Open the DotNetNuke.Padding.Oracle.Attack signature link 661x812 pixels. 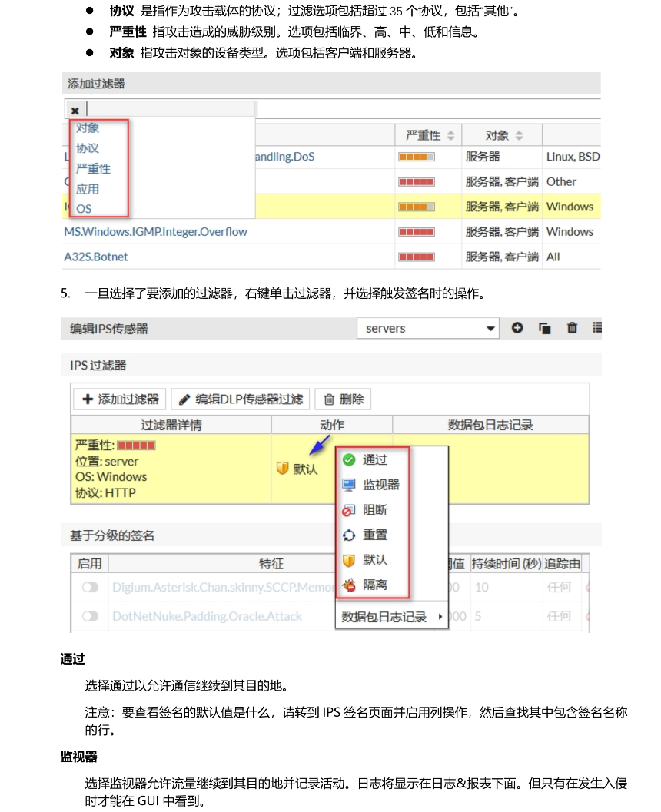tap(208, 616)
